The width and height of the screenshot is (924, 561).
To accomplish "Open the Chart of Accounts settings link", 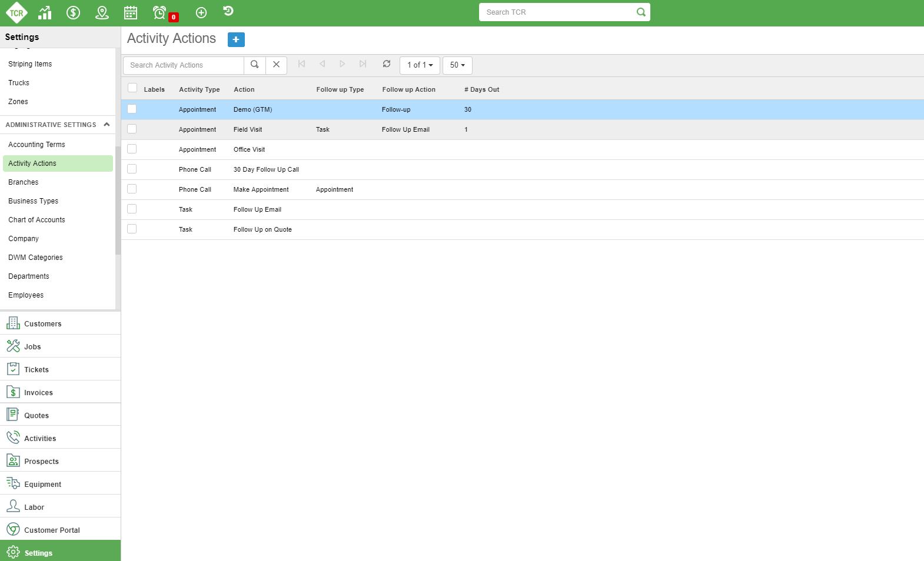I will (x=36, y=220).
